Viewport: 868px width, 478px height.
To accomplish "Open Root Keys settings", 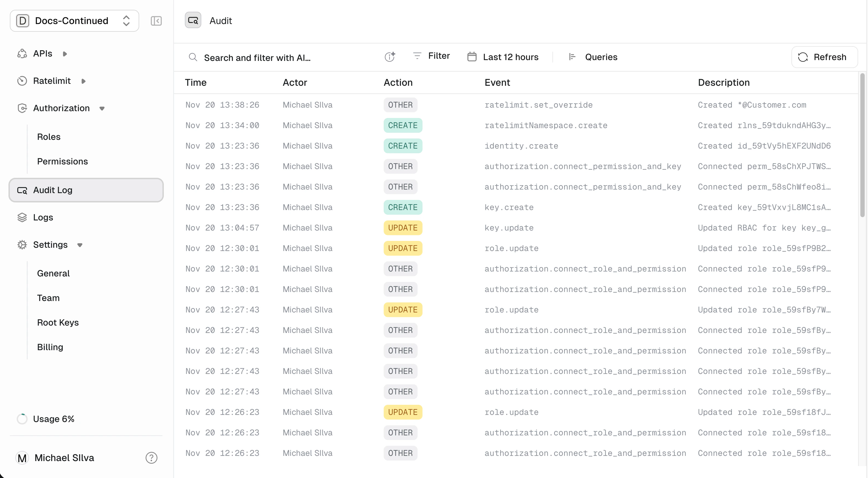I will coord(58,323).
